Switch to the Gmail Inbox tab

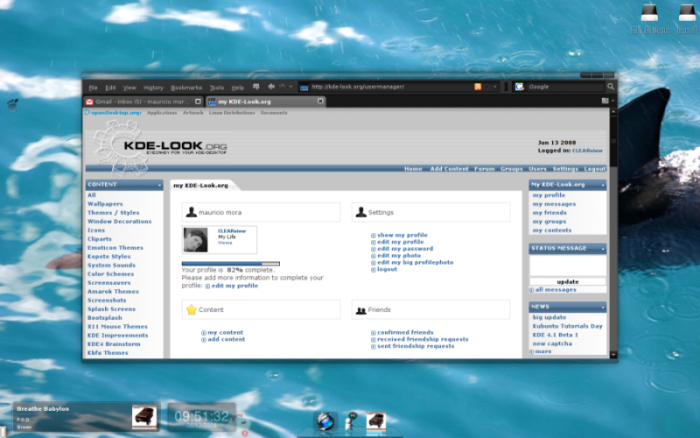143,102
